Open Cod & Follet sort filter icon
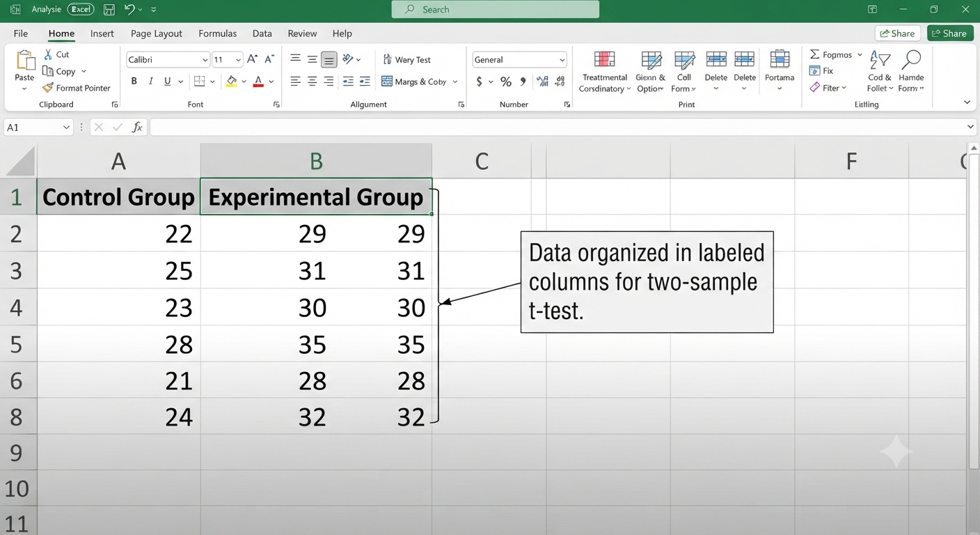Image resolution: width=980 pixels, height=535 pixels. 880,59
